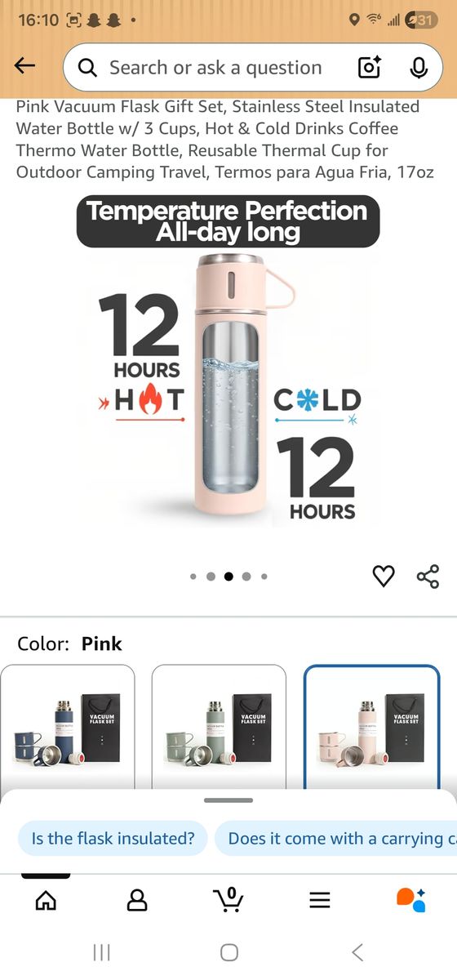
Task: Add product to wishlist heart icon
Action: pos(384,576)
